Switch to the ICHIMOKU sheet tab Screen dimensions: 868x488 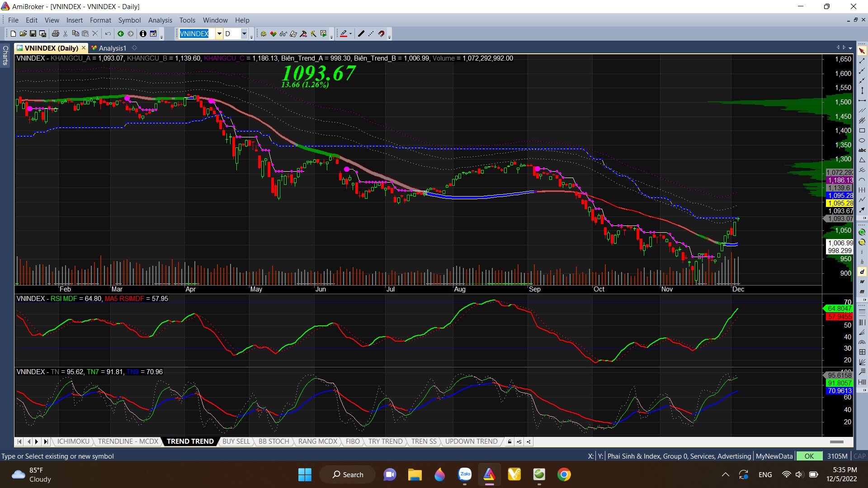(x=73, y=441)
